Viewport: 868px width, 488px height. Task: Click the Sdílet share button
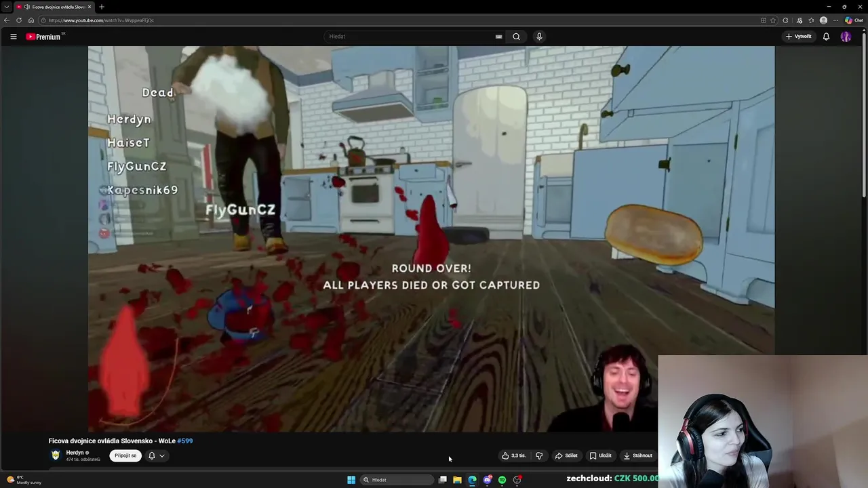click(x=566, y=455)
